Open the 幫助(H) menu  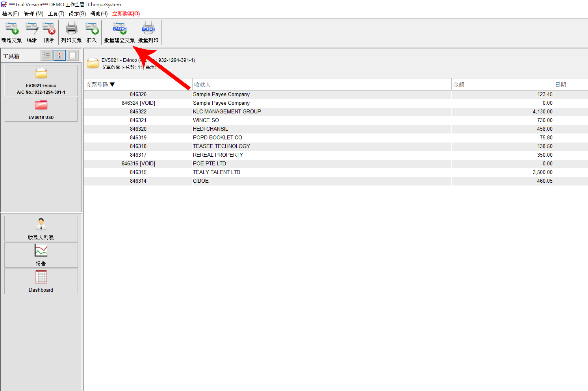point(99,14)
